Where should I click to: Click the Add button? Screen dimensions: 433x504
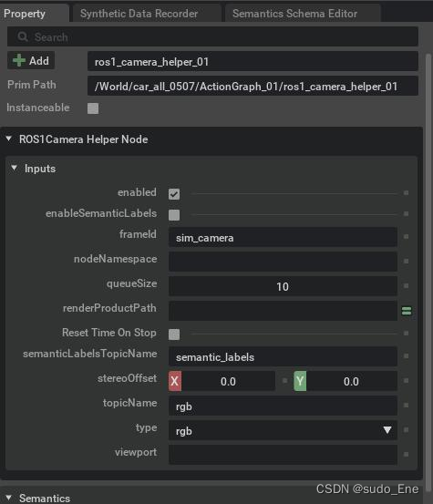click(31, 60)
